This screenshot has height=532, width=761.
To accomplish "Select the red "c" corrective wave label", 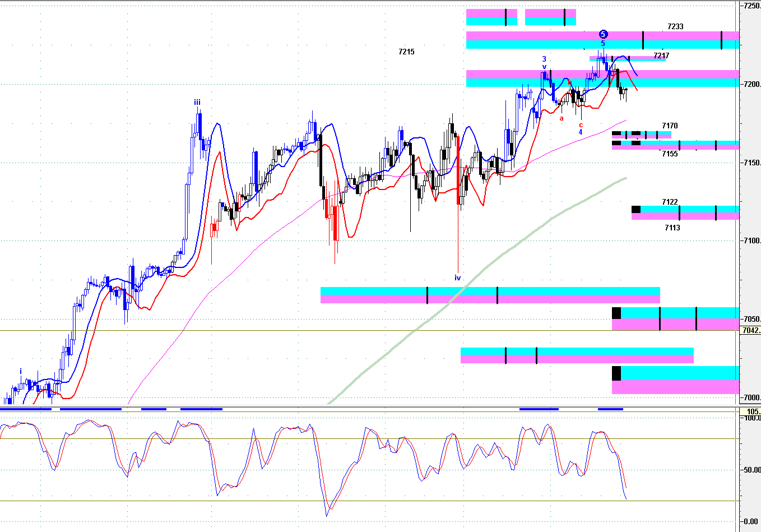I will point(581,125).
